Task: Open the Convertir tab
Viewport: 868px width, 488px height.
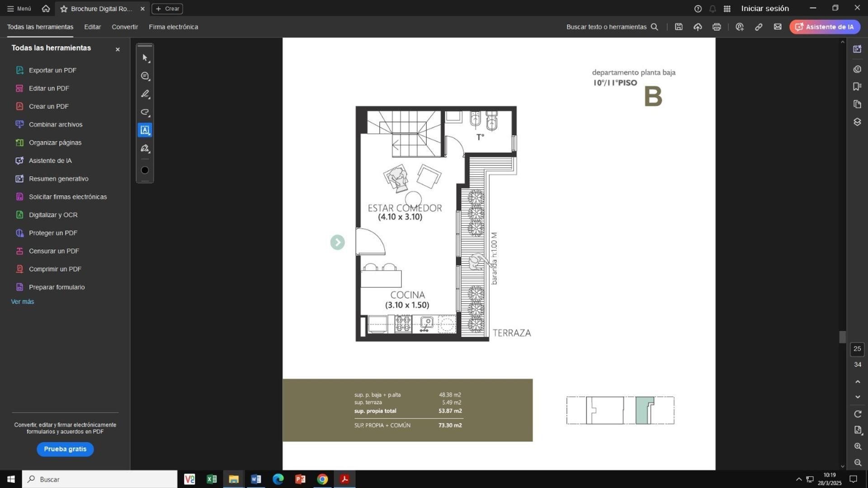Action: point(125,27)
